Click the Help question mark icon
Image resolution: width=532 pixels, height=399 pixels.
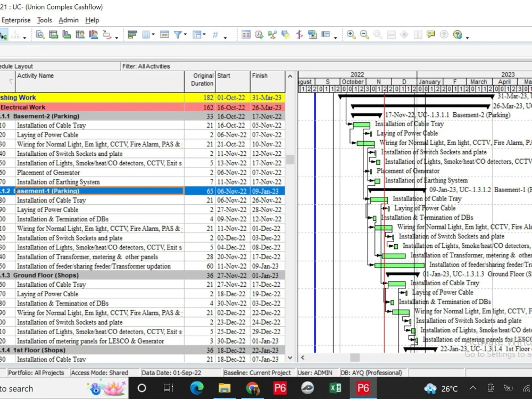click(444, 34)
